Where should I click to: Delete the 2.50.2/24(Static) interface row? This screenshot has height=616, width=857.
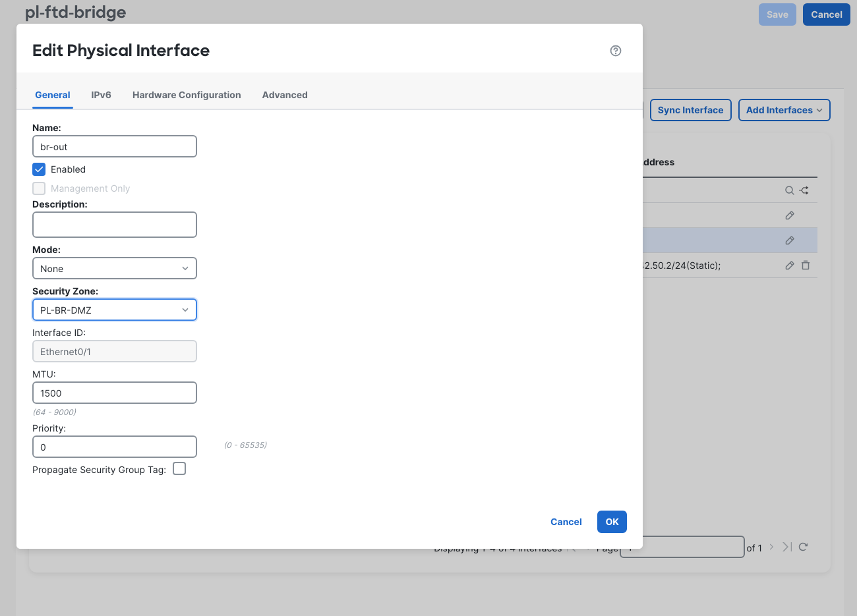pos(806,266)
